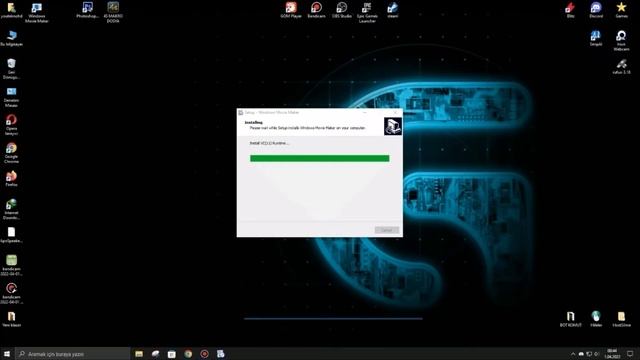Open the green bandicam file icon
640x360 pixels.
click(x=11, y=265)
